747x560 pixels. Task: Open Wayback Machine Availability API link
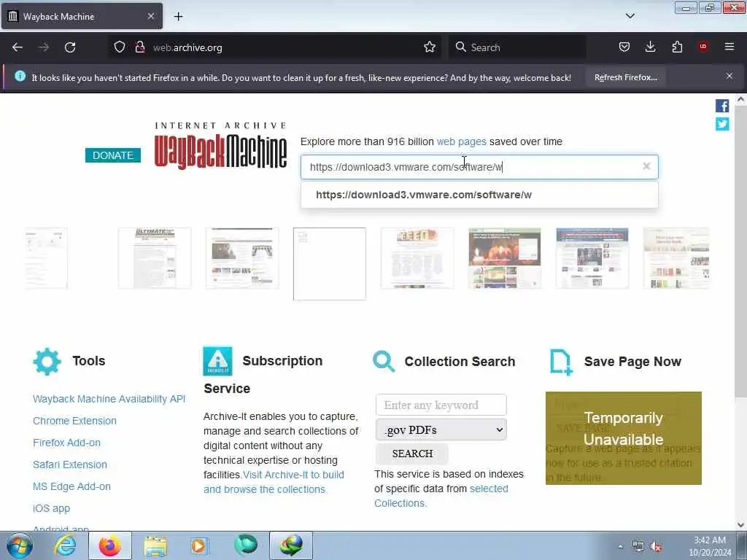pyautogui.click(x=109, y=399)
